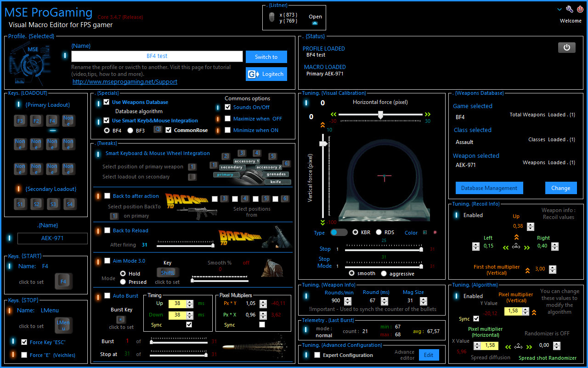Image resolution: width=588 pixels, height=368 pixels.
Task: Toggle the CommonRose checkbox
Action: tap(169, 130)
